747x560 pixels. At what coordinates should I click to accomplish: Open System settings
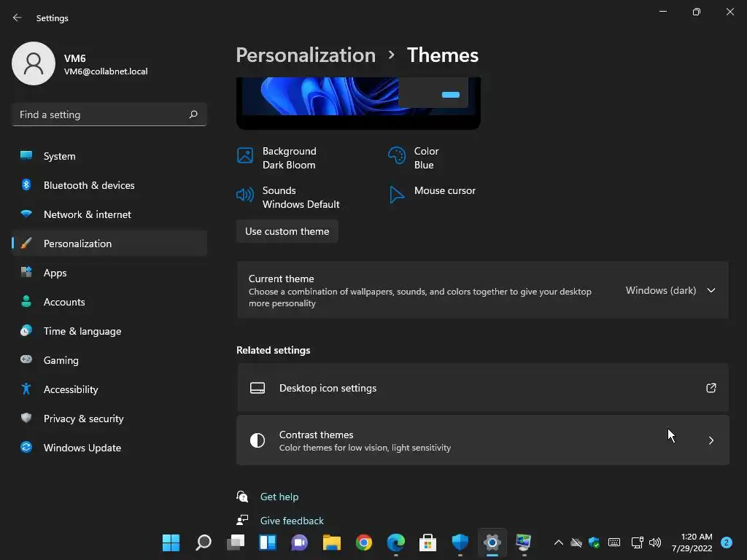pos(109,156)
